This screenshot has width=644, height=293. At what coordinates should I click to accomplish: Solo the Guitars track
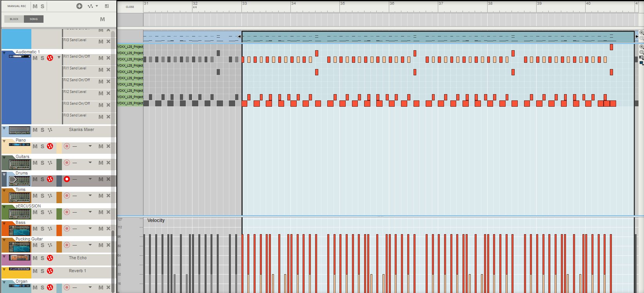[x=42, y=163]
